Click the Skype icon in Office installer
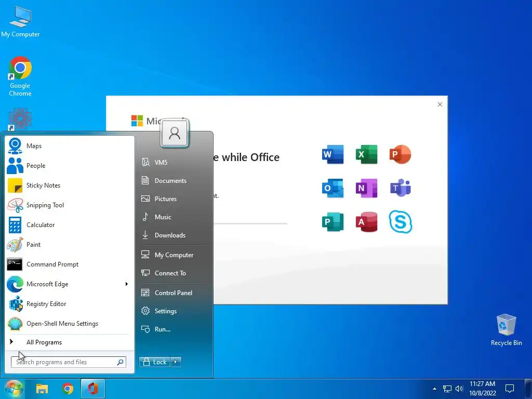The image size is (532, 399). pos(401,222)
